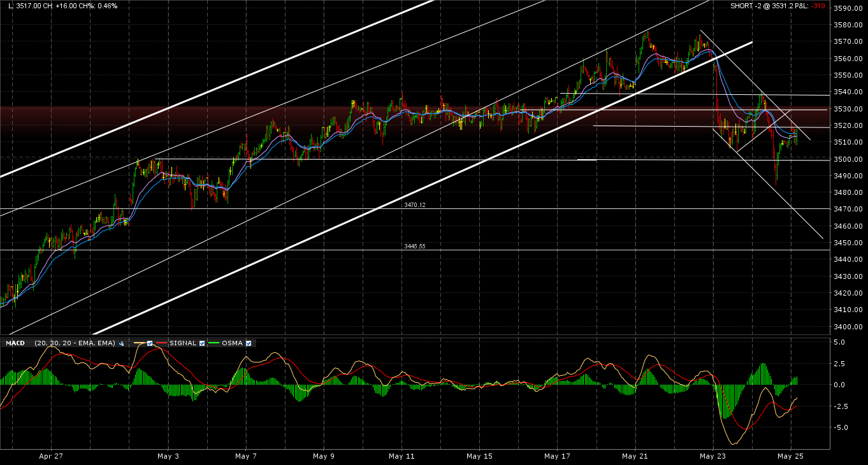Click the 3590.00 price axis label
This screenshot has width=868, height=465.
[x=850, y=8]
